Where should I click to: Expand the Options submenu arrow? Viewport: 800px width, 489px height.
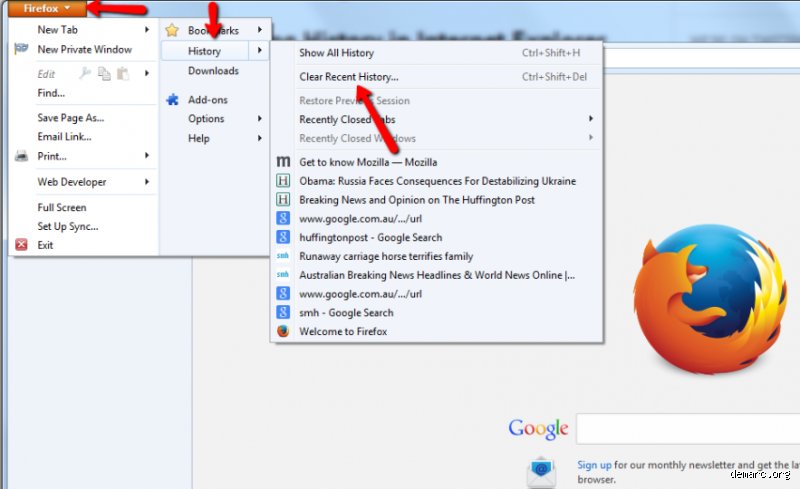[260, 118]
